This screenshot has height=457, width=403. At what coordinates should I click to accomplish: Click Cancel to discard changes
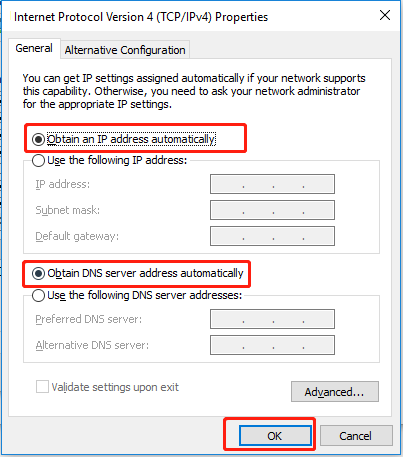356,436
